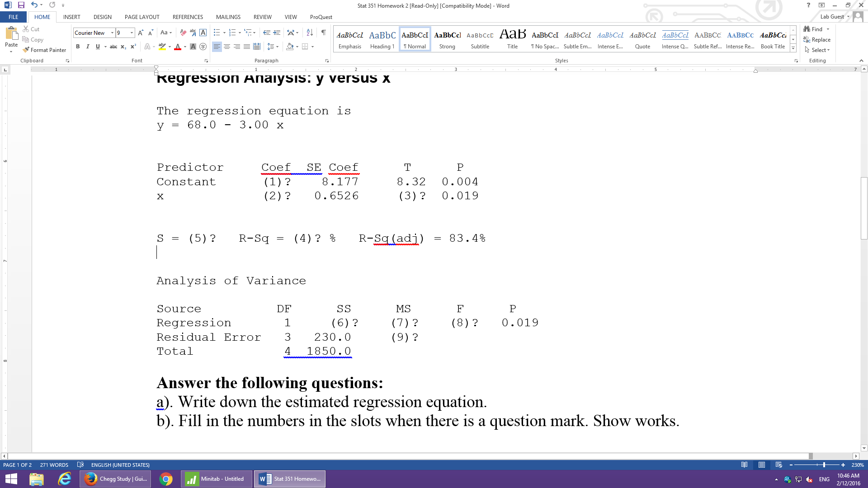Adjust the zoom slider
The height and width of the screenshot is (488, 868).
coord(824,465)
